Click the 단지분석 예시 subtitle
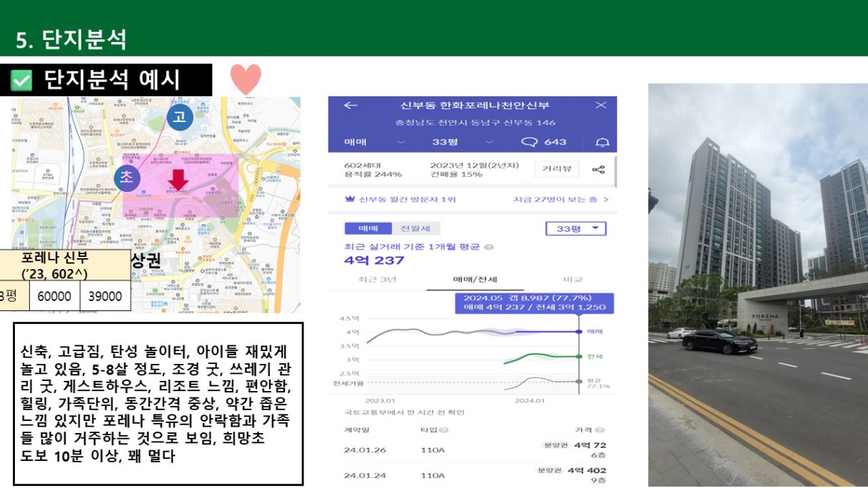This screenshot has height=488, width=868. (112, 80)
